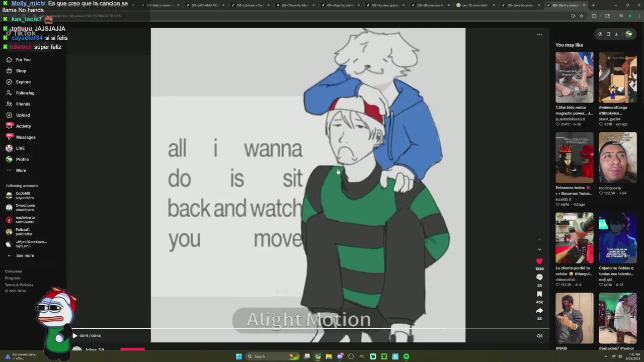Open the video options three-dots menu
Image resolution: width=644 pixels, height=362 pixels.
(x=539, y=35)
